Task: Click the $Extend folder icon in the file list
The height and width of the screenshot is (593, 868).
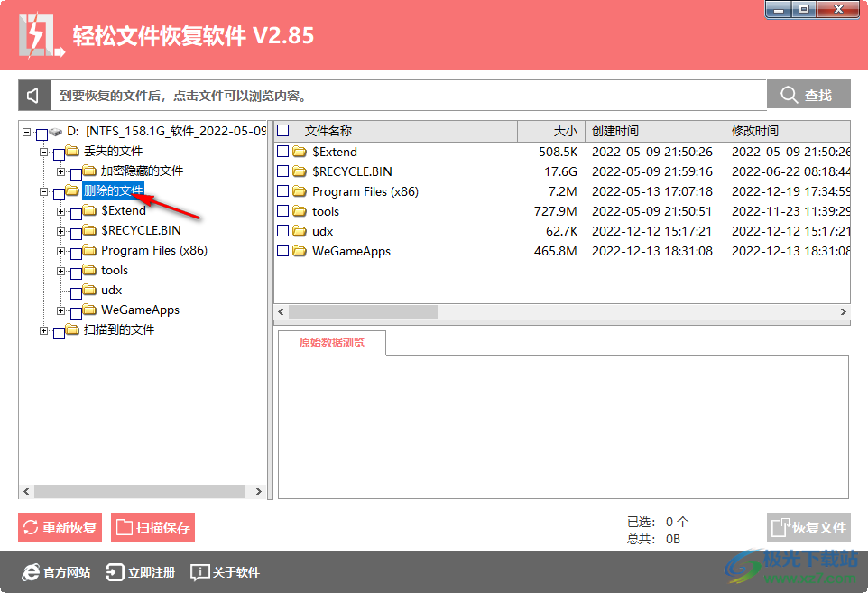Action: 300,152
